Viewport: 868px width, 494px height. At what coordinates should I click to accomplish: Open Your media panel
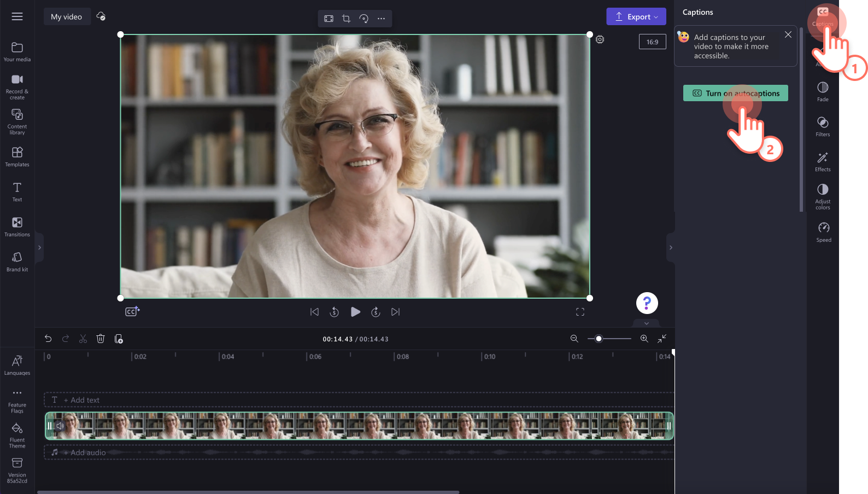(x=17, y=52)
